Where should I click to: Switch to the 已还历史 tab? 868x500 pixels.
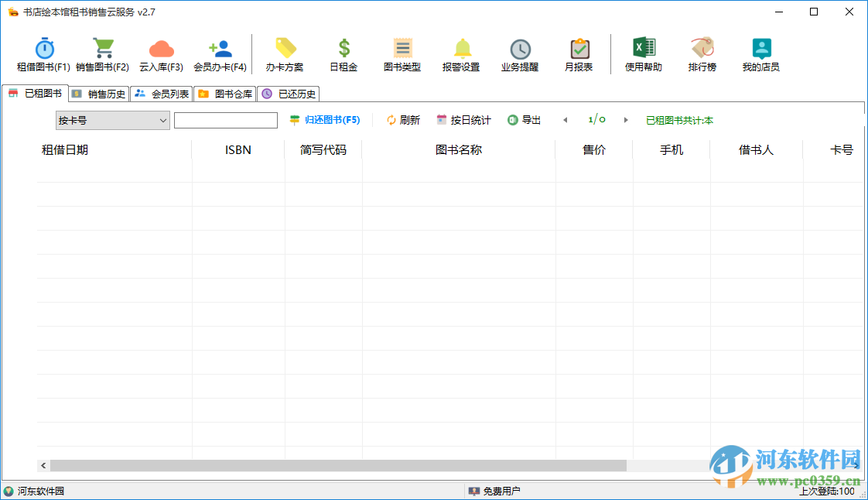288,94
